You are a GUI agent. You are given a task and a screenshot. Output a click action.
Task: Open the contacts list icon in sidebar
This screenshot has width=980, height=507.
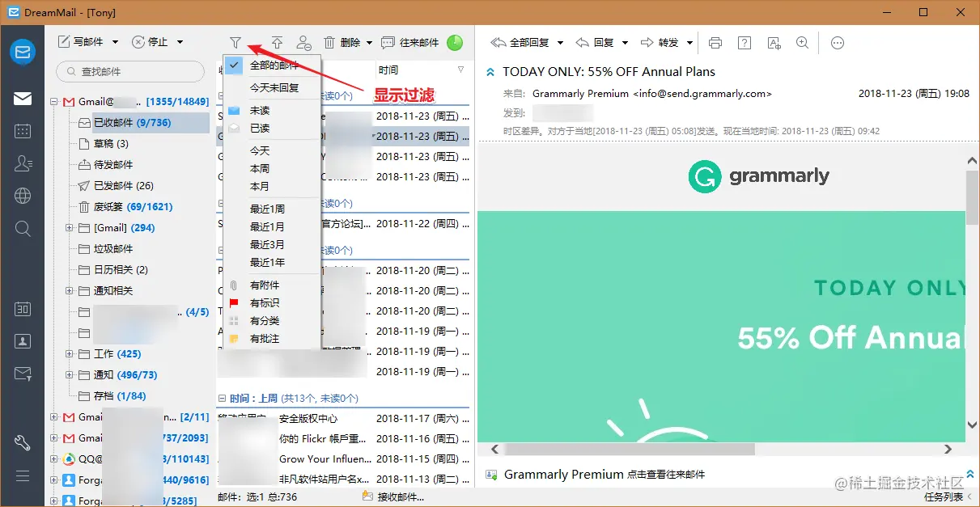[x=23, y=163]
